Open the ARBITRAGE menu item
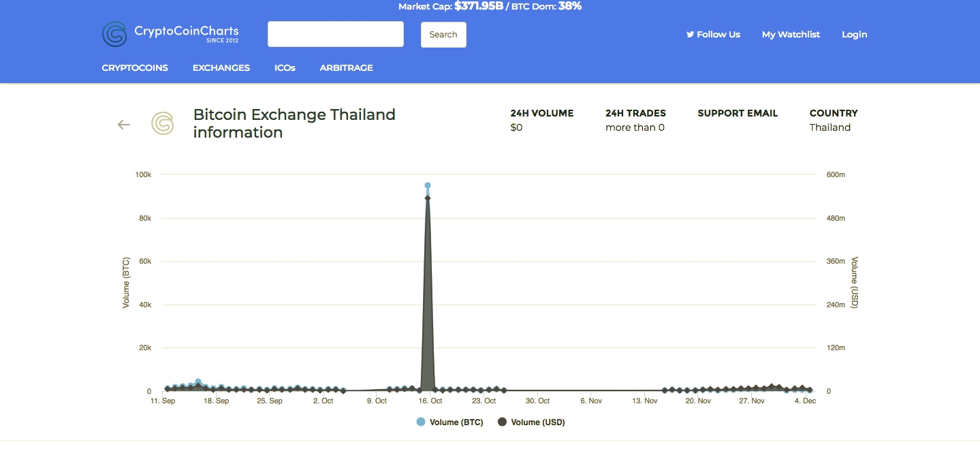The width and height of the screenshot is (980, 449). point(346,67)
